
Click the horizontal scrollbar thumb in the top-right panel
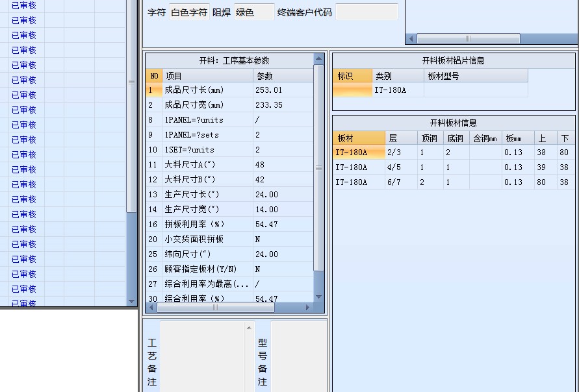(469, 38)
